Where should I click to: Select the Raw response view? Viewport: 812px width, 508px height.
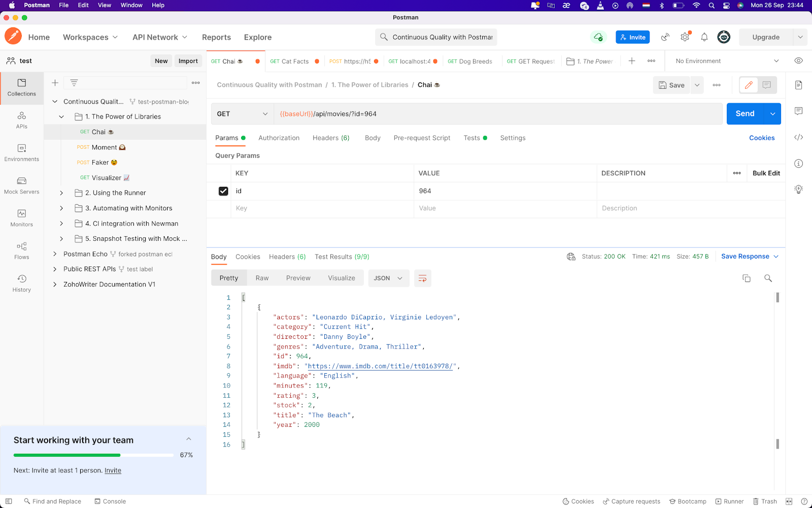(x=262, y=278)
